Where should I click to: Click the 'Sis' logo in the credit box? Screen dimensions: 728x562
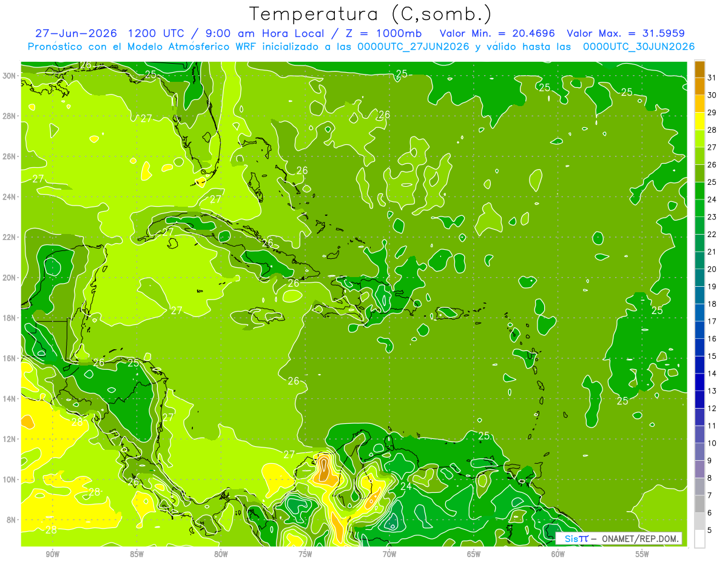(571, 538)
